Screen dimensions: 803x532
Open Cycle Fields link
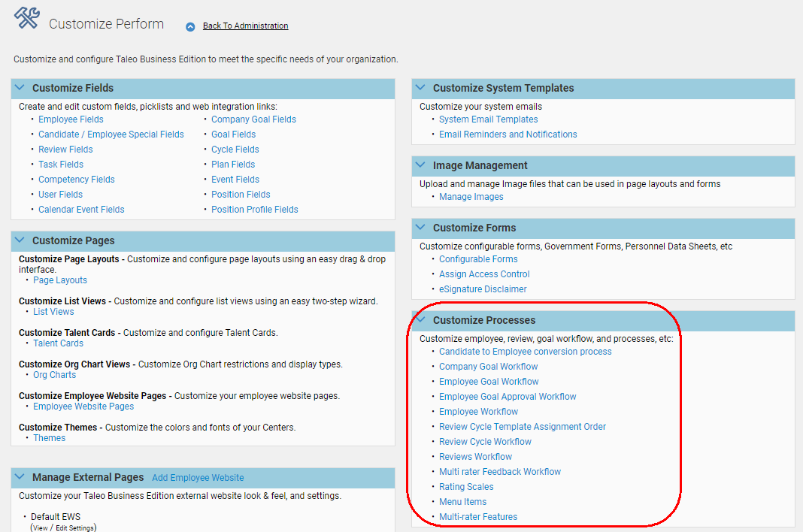point(235,150)
